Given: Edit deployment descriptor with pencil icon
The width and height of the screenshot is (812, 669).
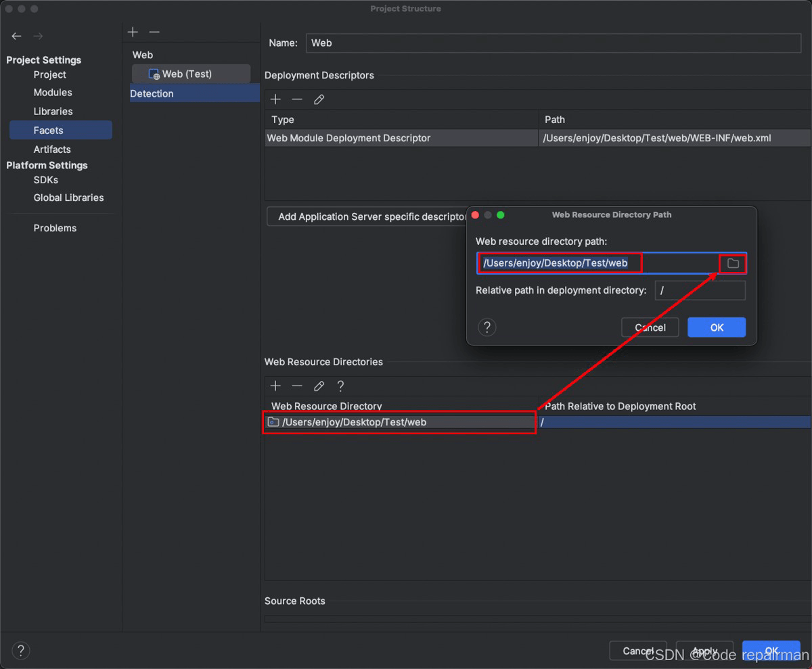Looking at the screenshot, I should pos(319,99).
